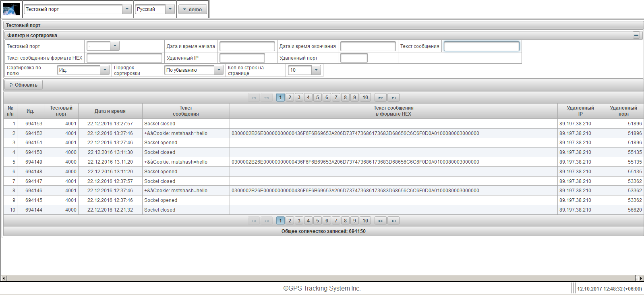Go to next page in bottom pager
644x295 pixels.
pos(380,221)
